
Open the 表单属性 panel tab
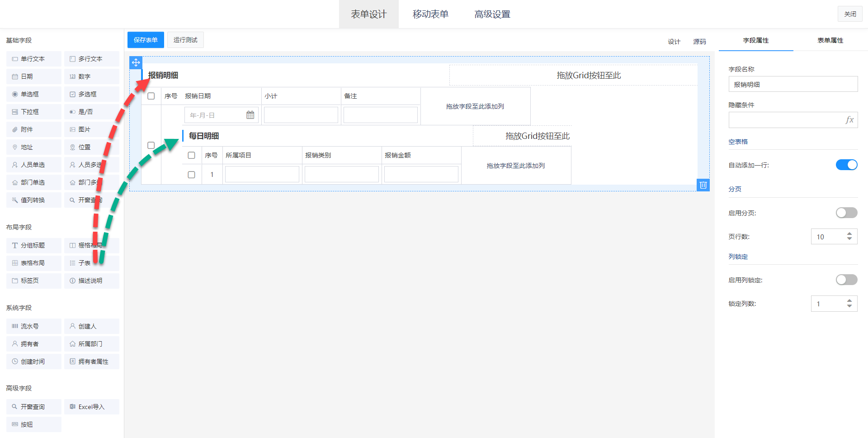(x=830, y=40)
